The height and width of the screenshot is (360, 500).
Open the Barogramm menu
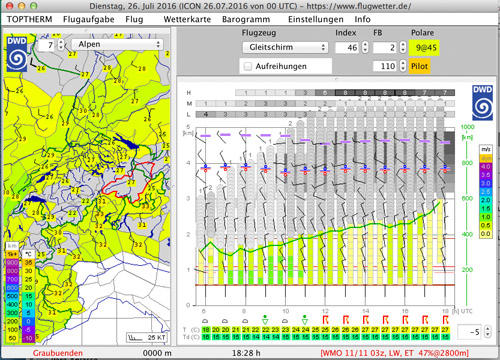[x=246, y=19]
